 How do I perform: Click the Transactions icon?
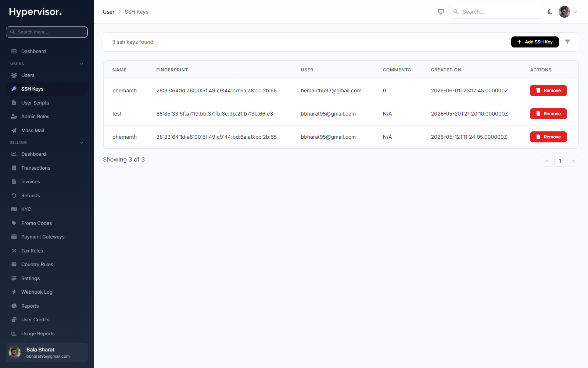tap(14, 168)
